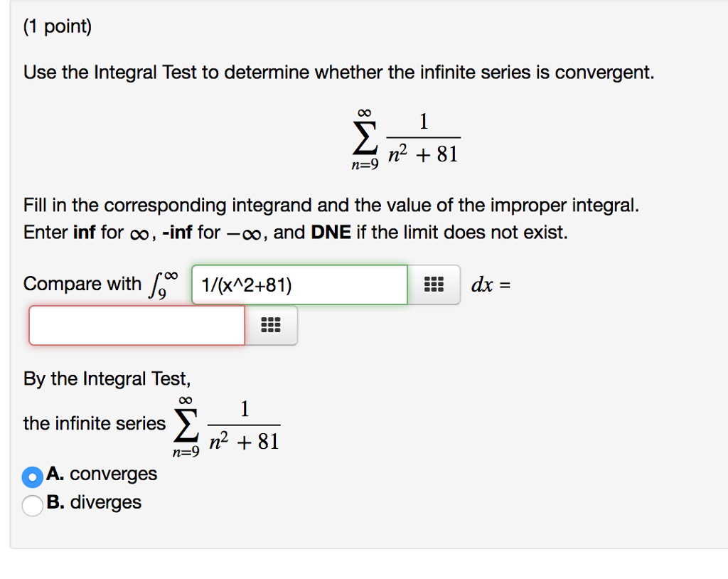
Task: Click the empty improper integral value box
Action: pyautogui.click(x=135, y=325)
